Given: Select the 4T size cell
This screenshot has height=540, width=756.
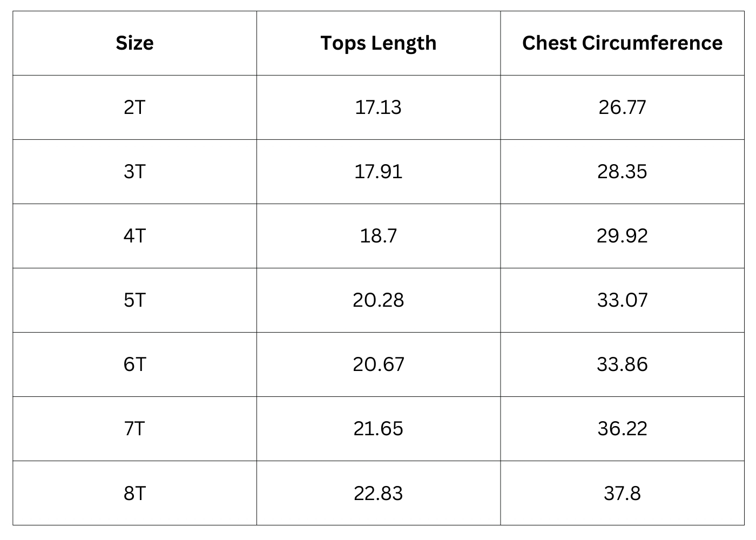Looking at the screenshot, I should tap(134, 235).
